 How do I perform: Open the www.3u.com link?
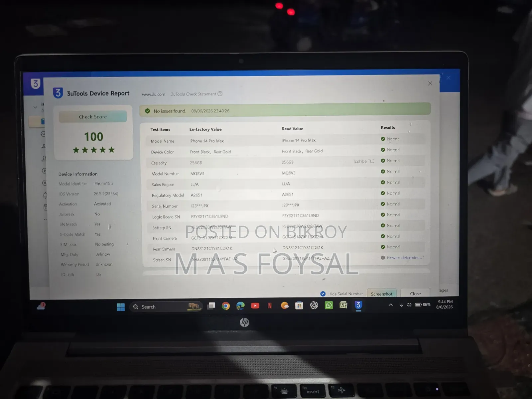pyautogui.click(x=154, y=94)
